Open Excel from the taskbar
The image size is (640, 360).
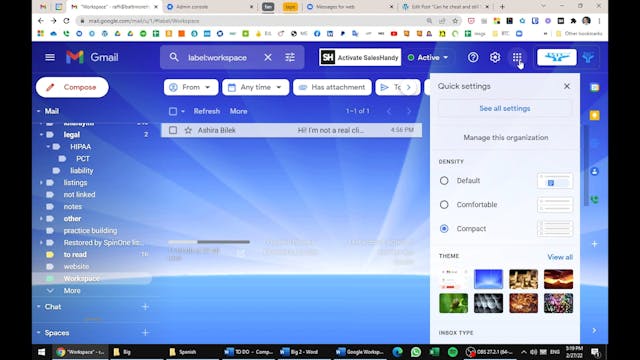point(434,351)
